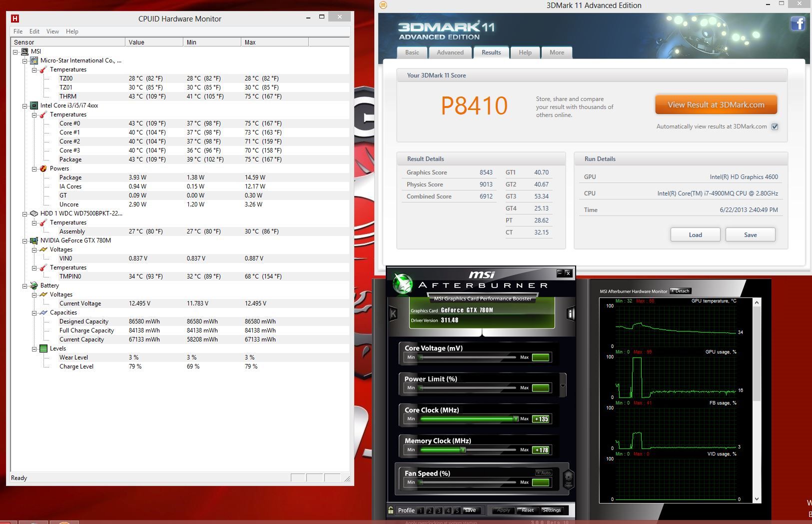
Task: Click the Fan Speed slider track
Action: click(468, 482)
